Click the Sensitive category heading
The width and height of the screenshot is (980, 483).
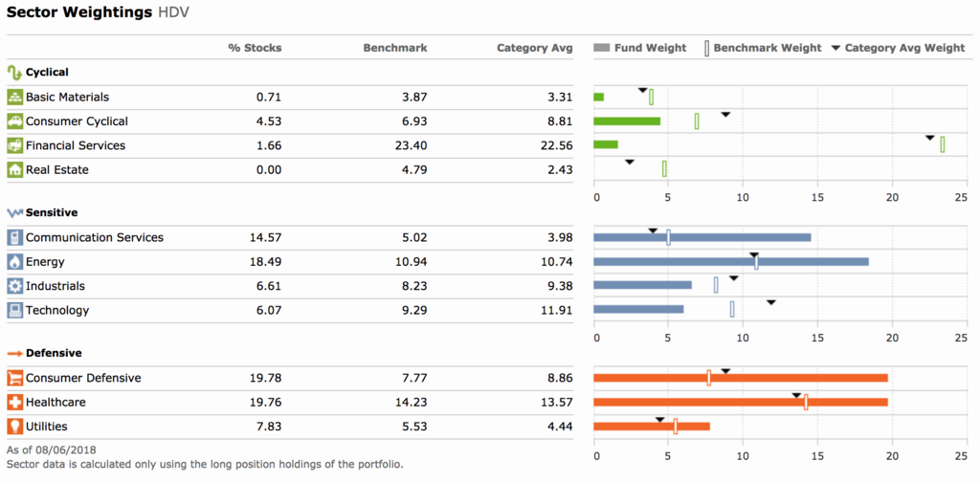pos(52,212)
